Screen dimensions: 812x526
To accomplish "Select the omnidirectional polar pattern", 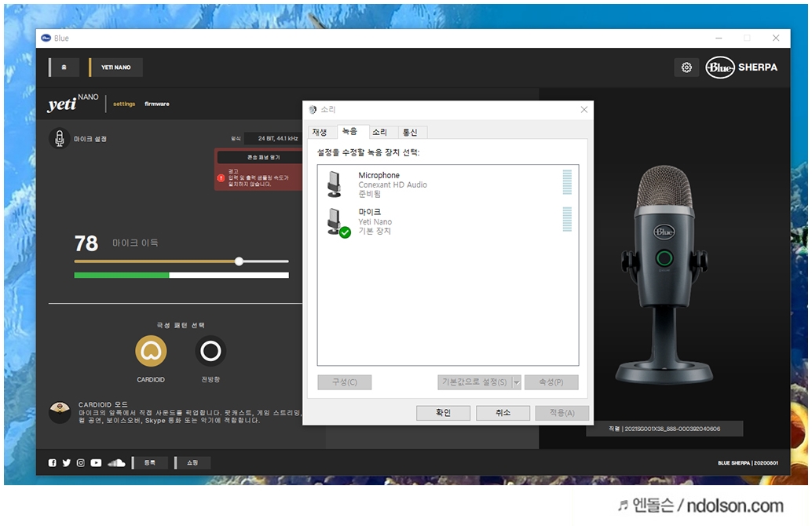I will 210,351.
